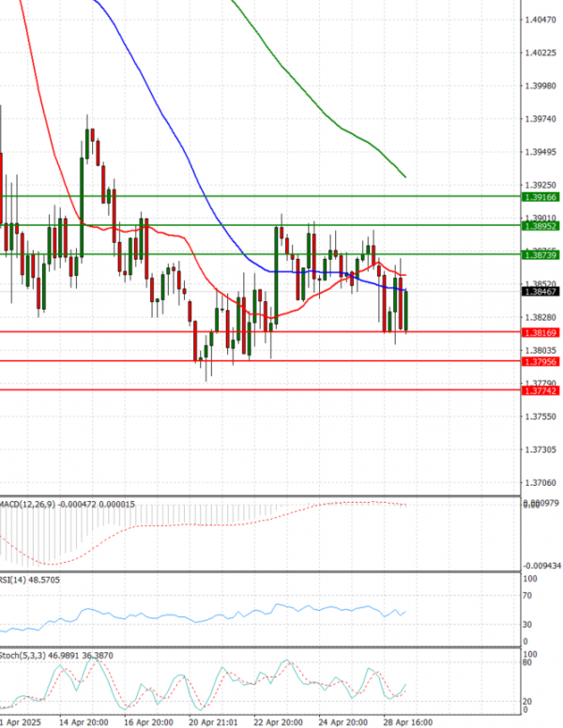Click the green 1.39166 resistance price label

(x=540, y=197)
